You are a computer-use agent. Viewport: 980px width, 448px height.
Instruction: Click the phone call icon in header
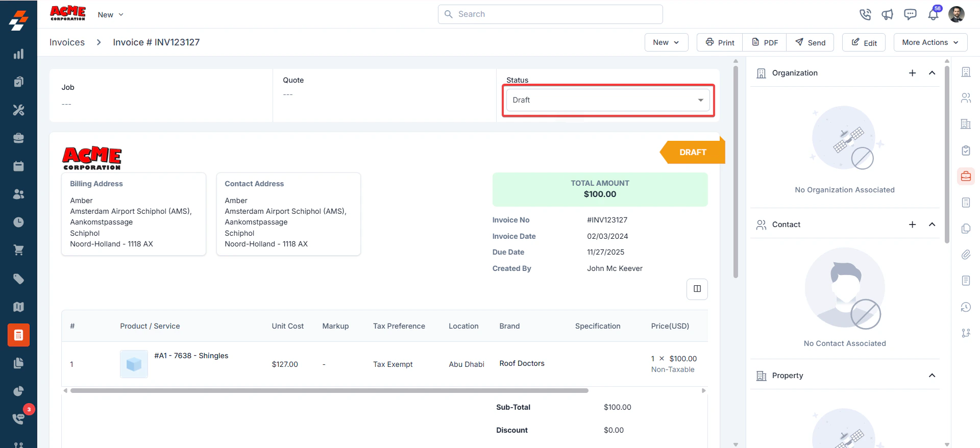pyautogui.click(x=865, y=14)
